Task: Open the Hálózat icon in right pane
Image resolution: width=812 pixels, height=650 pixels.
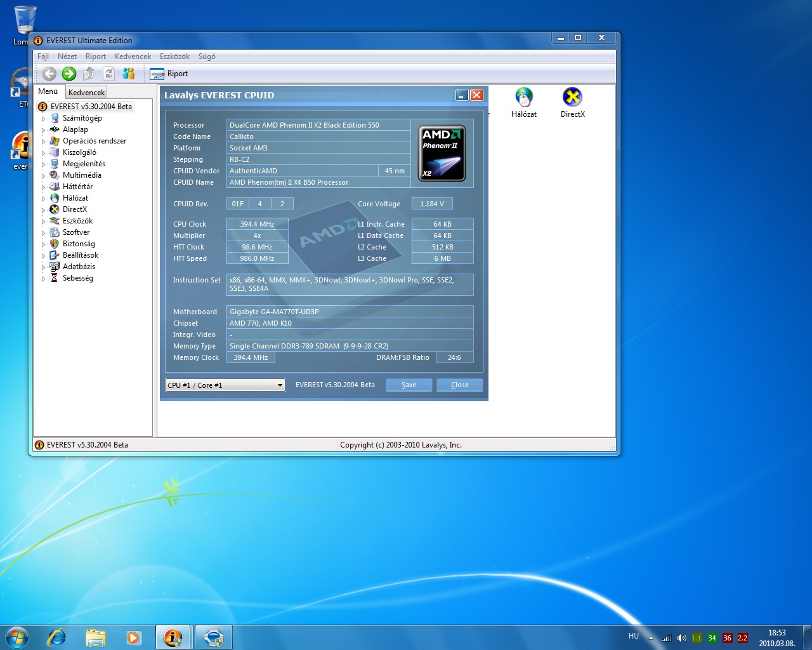Action: 524,103
